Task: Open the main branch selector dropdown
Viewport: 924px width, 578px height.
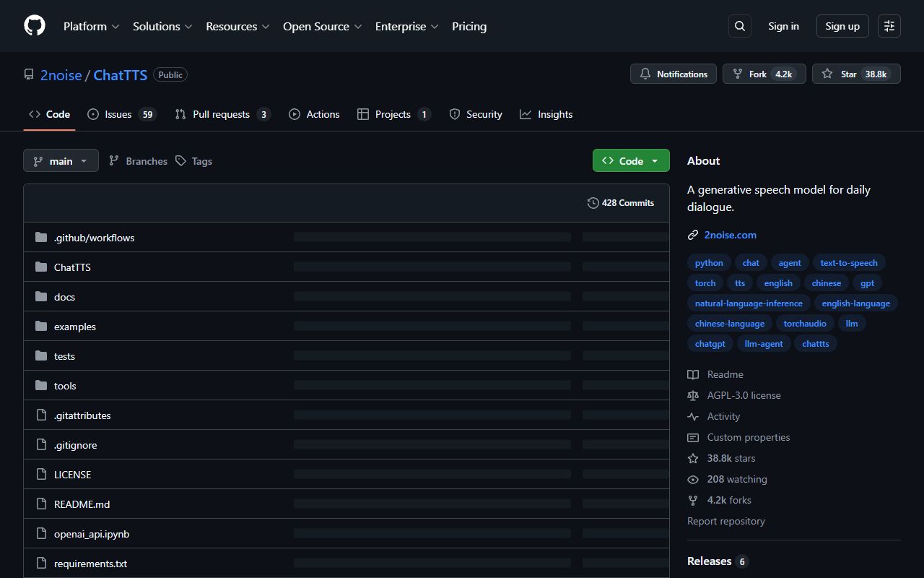Action: tap(61, 160)
